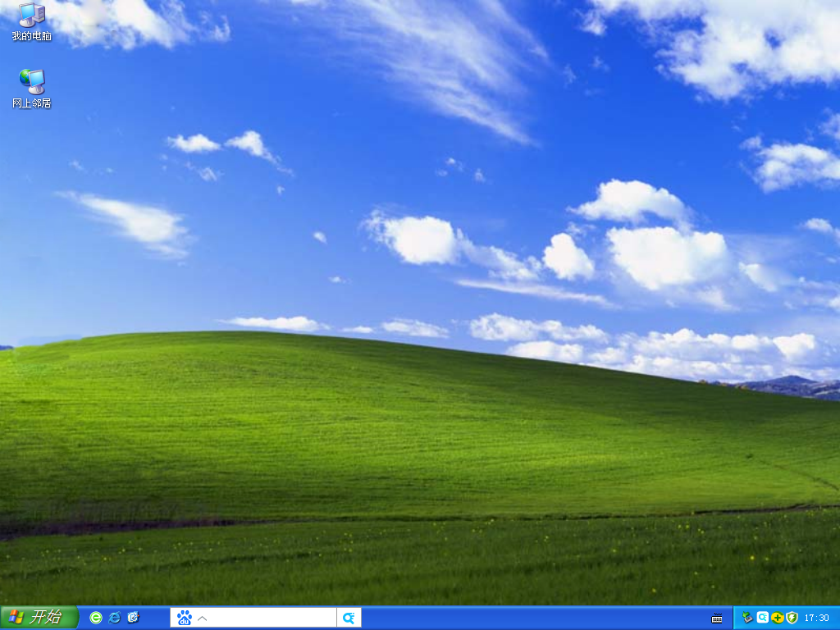Click the Baidu paw logo in search bar
The width and height of the screenshot is (840, 630).
point(185,618)
